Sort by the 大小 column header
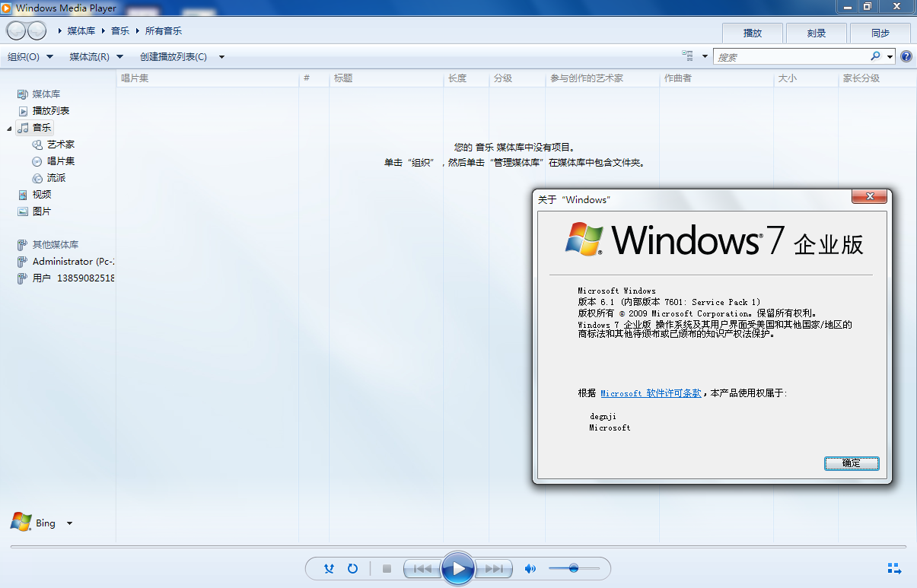The width and height of the screenshot is (917, 588). pos(806,78)
